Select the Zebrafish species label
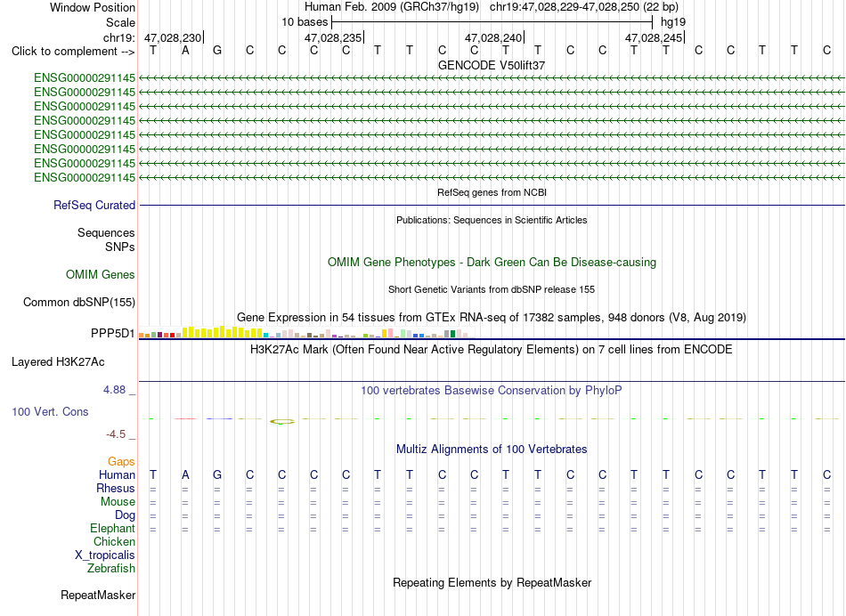The width and height of the screenshot is (846, 616). click(111, 569)
